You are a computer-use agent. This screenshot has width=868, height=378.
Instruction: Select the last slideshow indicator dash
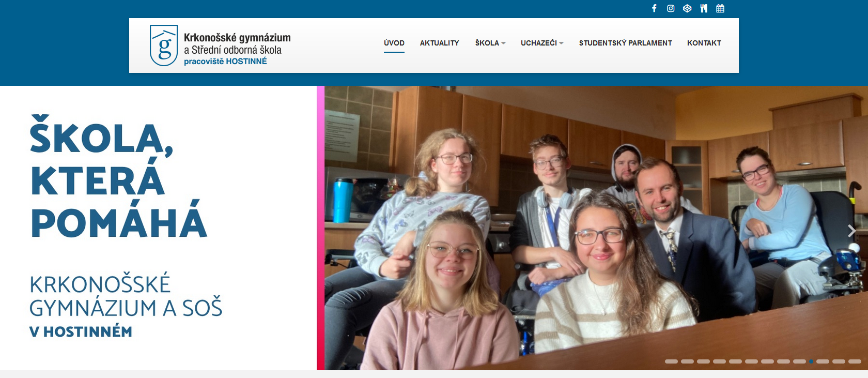click(x=855, y=361)
